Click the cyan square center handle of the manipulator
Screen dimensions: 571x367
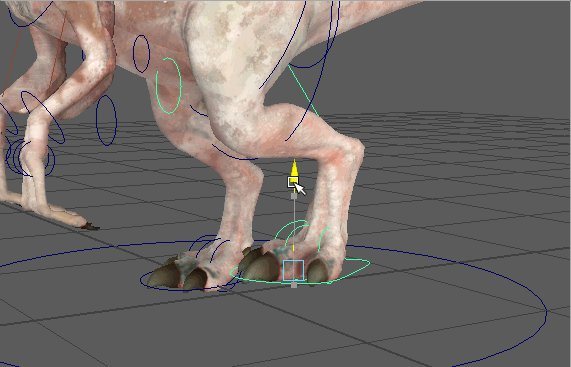tap(294, 271)
